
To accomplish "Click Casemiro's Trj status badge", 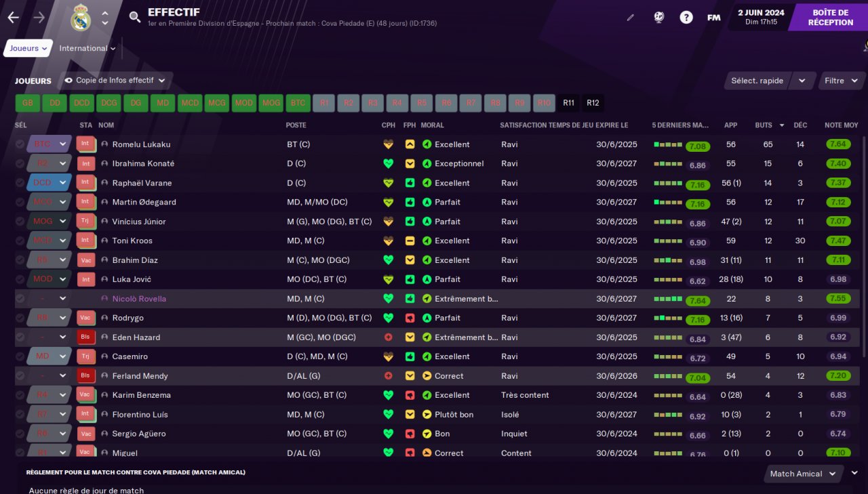I will pyautogui.click(x=86, y=356).
